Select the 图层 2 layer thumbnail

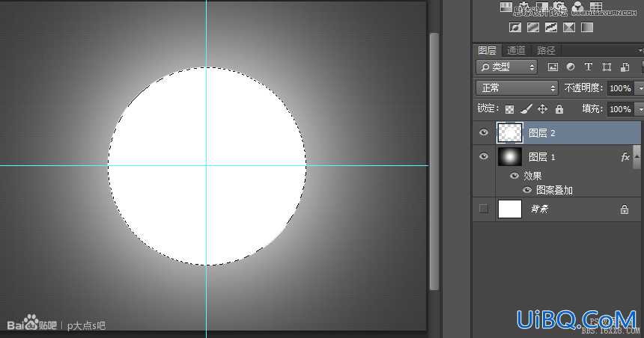tap(510, 133)
